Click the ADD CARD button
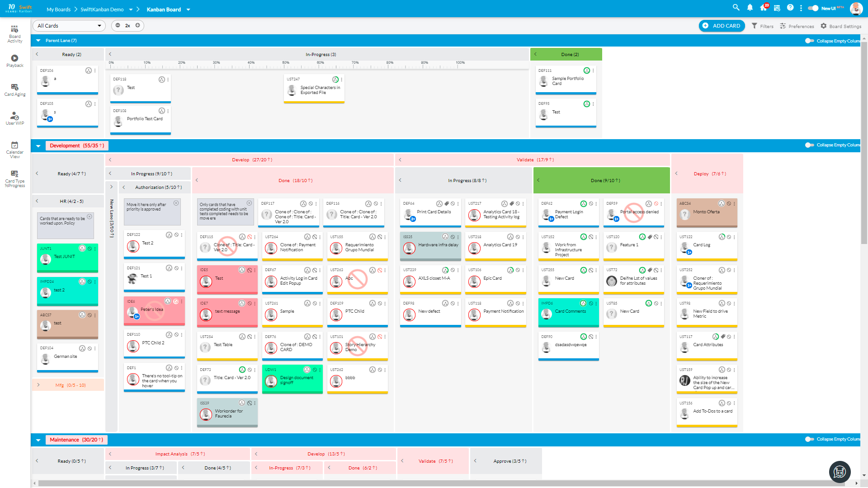This screenshot has height=488, width=868. [722, 26]
